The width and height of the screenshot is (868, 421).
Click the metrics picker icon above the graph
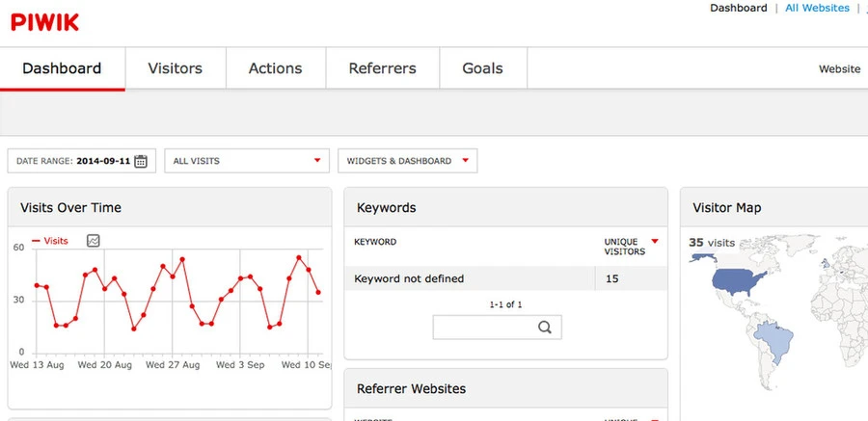point(94,240)
